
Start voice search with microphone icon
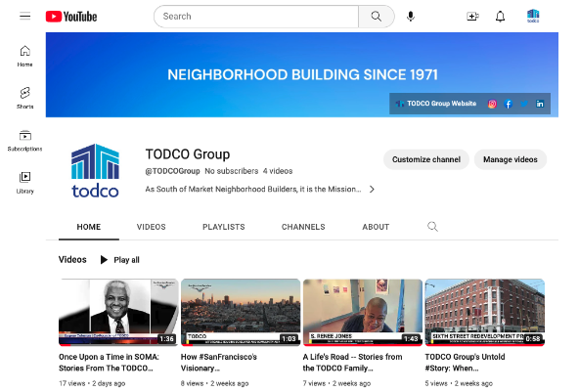pyautogui.click(x=410, y=17)
